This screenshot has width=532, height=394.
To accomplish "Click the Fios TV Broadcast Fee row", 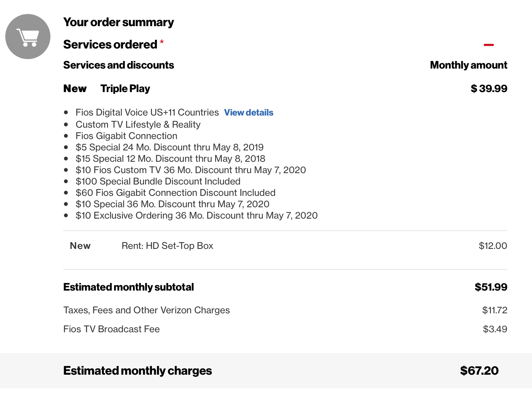I will (x=285, y=329).
